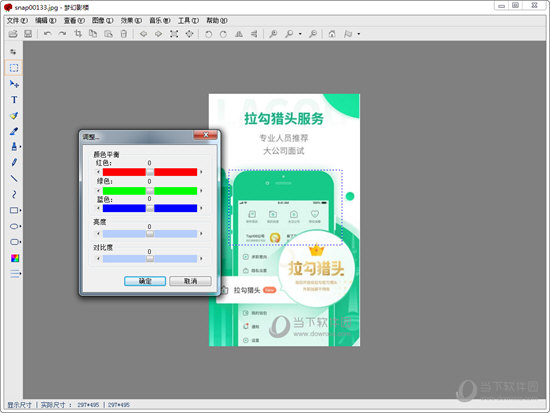
Task: Click the Zoom in magnifier icon
Action: (x=273, y=34)
